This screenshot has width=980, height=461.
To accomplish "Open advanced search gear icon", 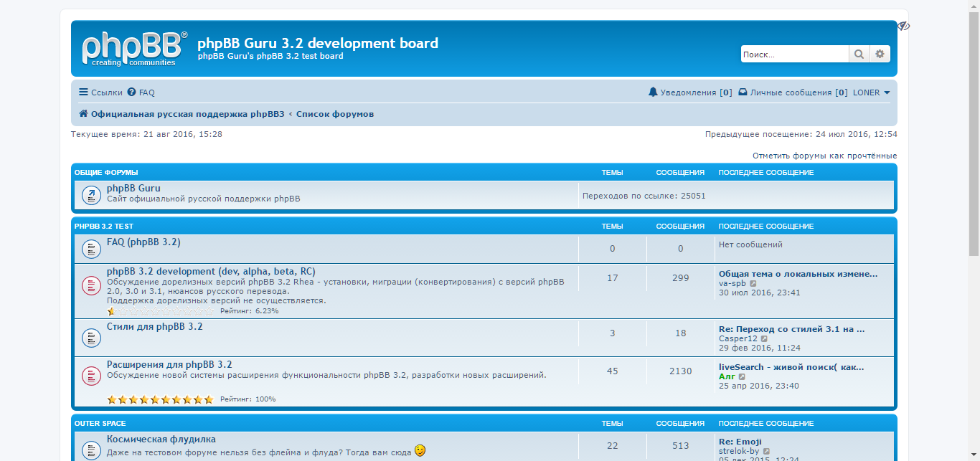I will coord(880,54).
